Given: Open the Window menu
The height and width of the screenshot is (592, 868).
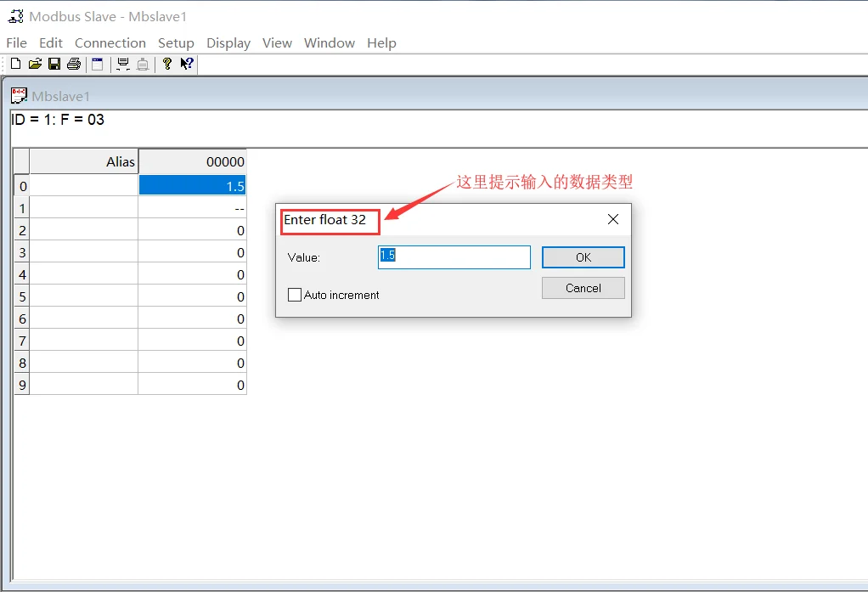Looking at the screenshot, I should [330, 43].
